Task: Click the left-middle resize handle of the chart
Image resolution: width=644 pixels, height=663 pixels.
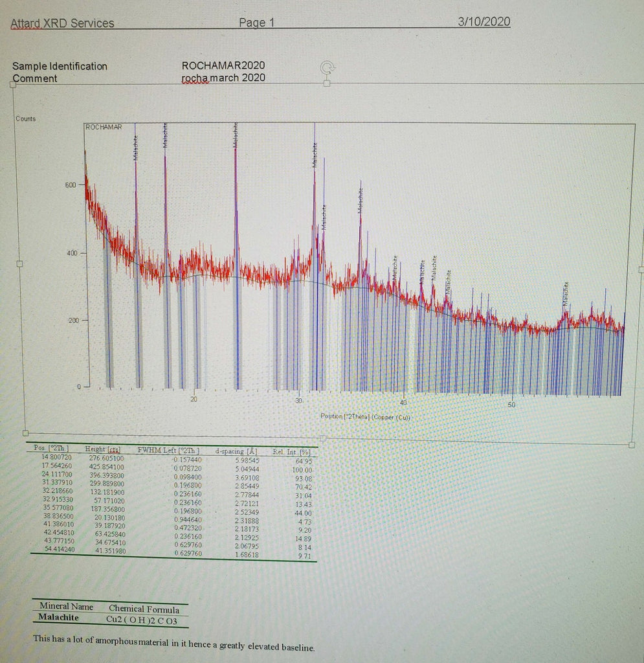Action: pos(19,264)
